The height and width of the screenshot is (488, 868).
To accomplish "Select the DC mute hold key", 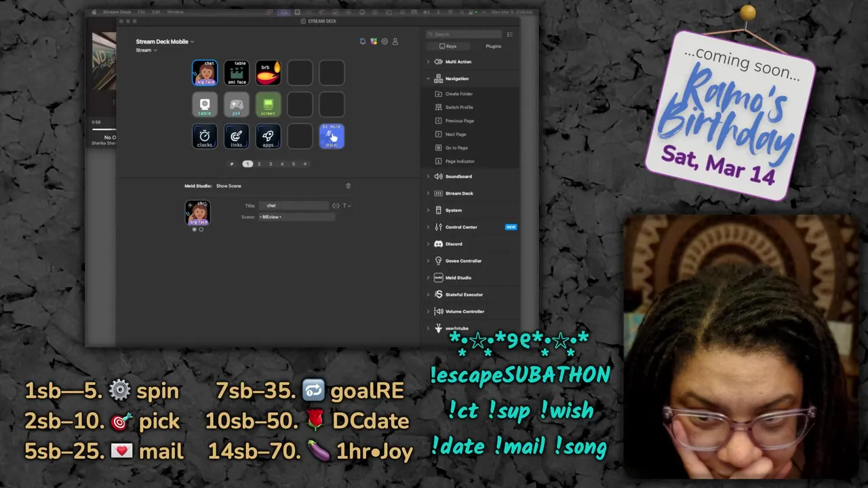I will (x=332, y=137).
